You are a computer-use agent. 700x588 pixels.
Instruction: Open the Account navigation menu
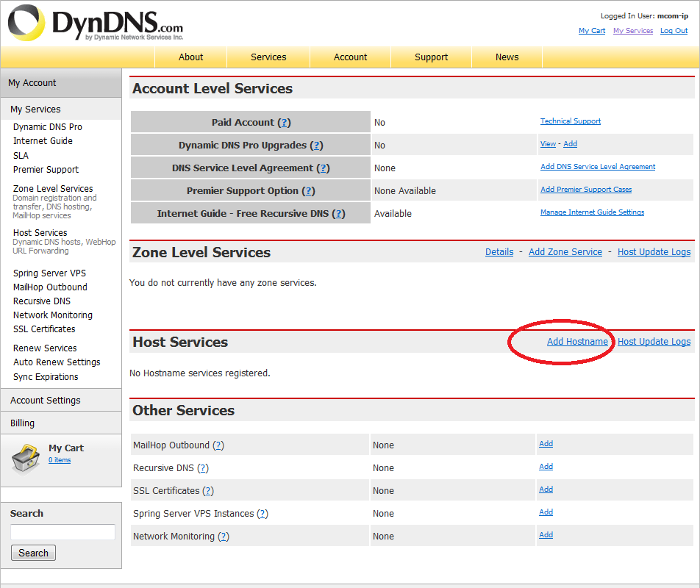[350, 57]
